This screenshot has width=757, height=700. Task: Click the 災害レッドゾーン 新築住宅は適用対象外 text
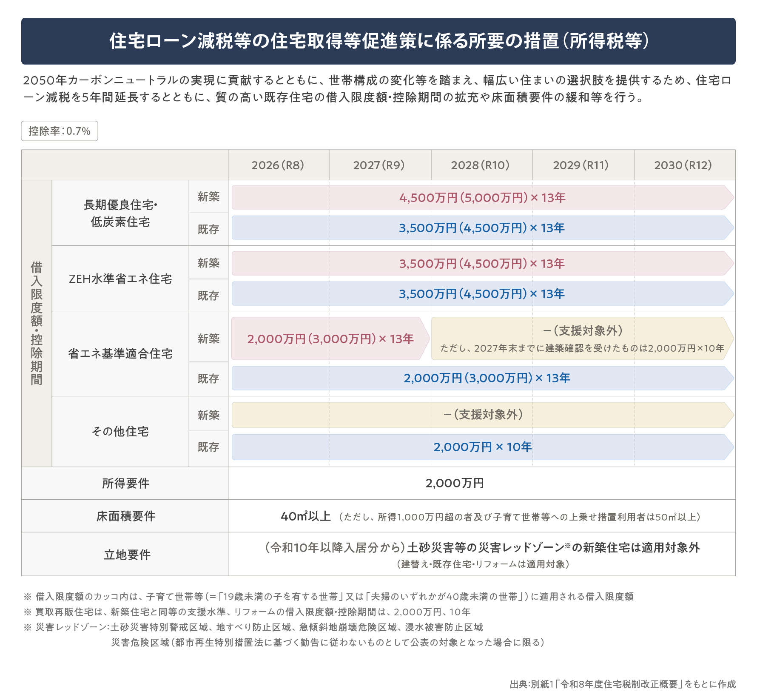pos(482,547)
